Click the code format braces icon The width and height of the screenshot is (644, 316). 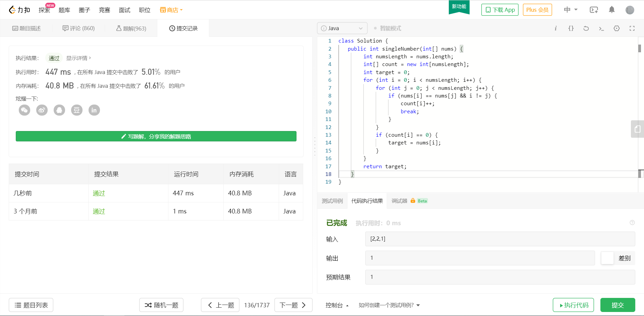click(571, 28)
